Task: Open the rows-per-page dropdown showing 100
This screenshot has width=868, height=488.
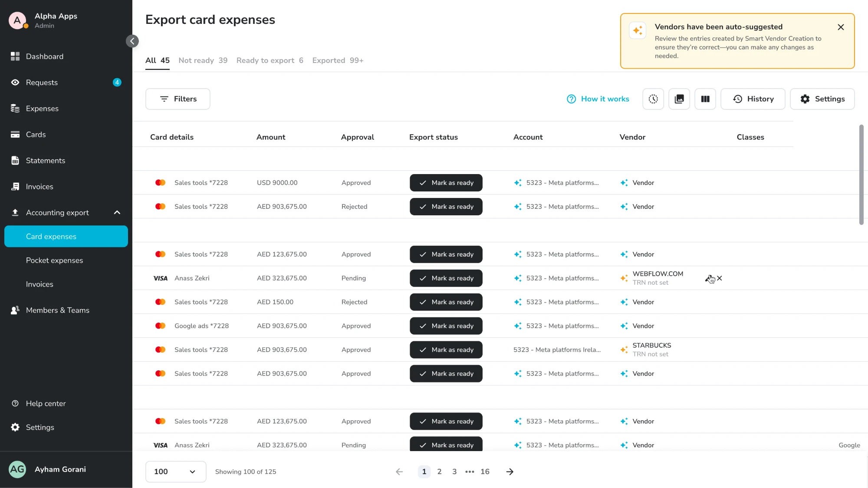Action: click(176, 472)
